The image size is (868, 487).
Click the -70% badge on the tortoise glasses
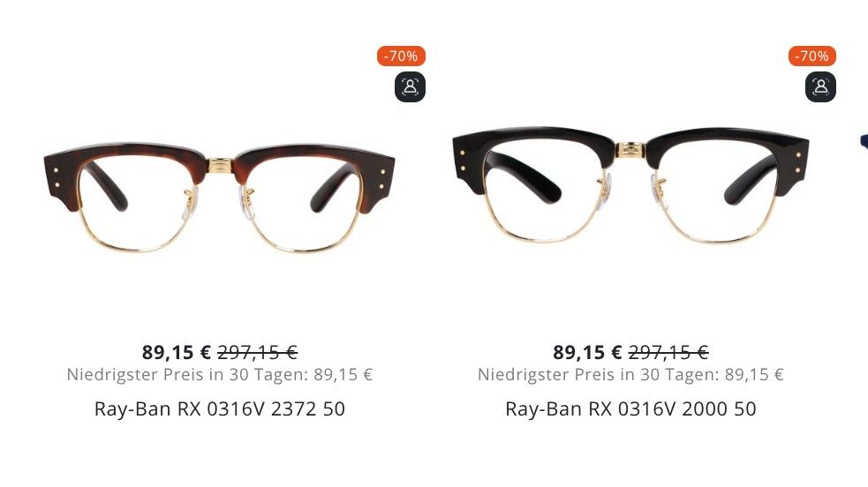[x=402, y=56]
